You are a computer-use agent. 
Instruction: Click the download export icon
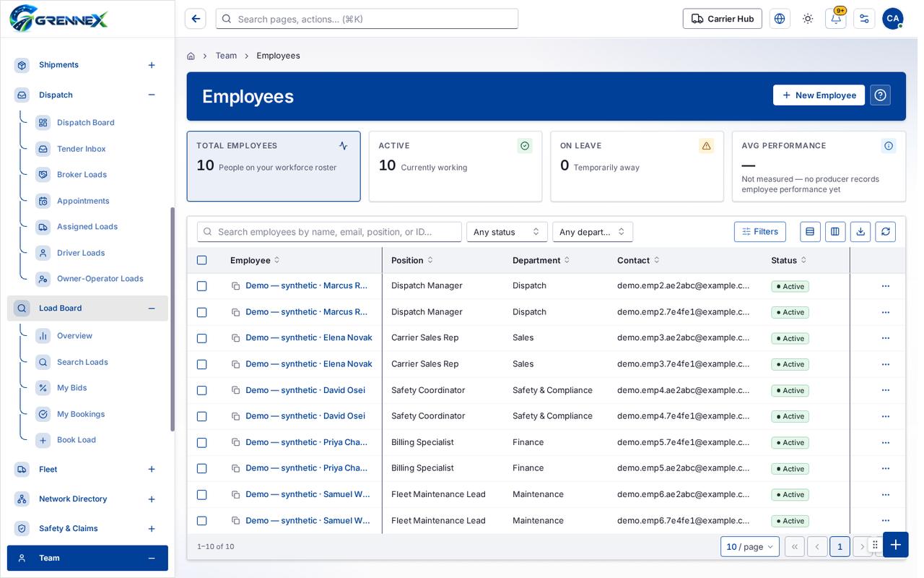pos(860,232)
